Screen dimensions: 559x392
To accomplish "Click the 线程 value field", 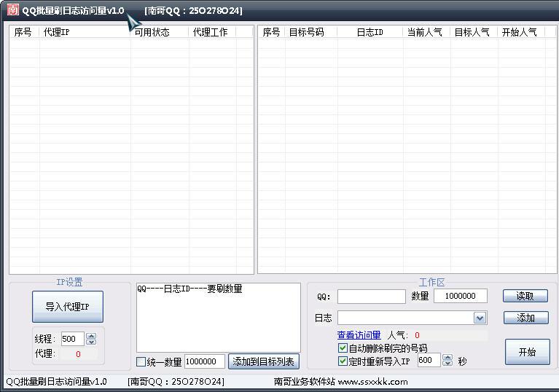I will tap(73, 339).
